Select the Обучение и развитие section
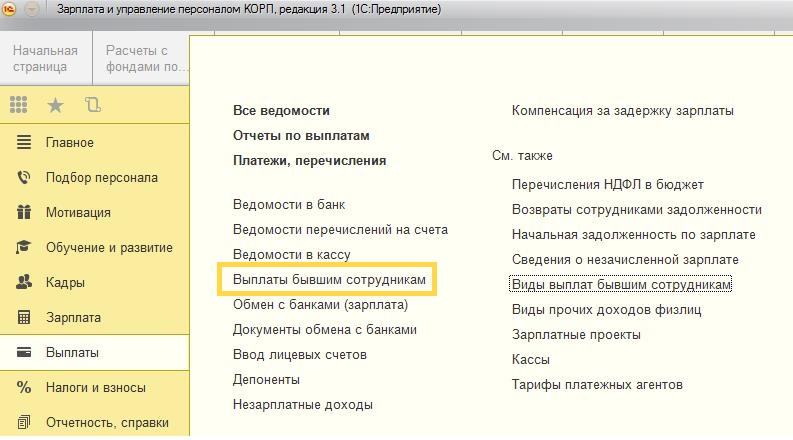 pyautogui.click(x=109, y=248)
